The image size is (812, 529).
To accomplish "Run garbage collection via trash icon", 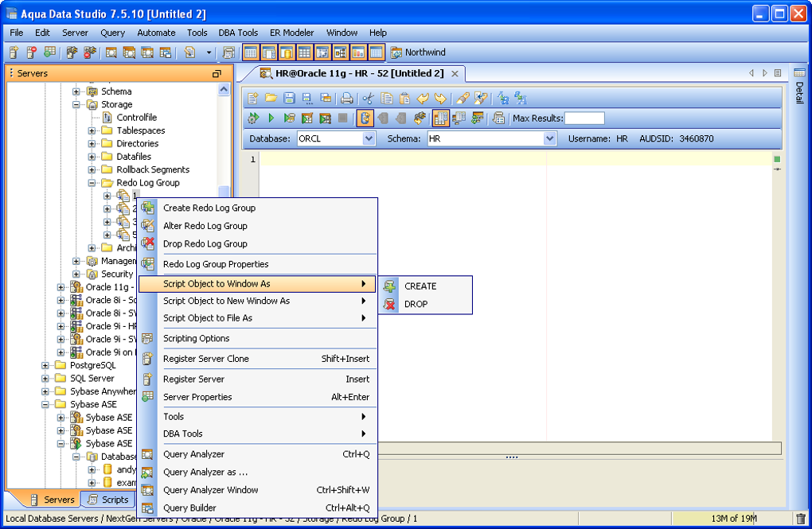I will click(801, 518).
